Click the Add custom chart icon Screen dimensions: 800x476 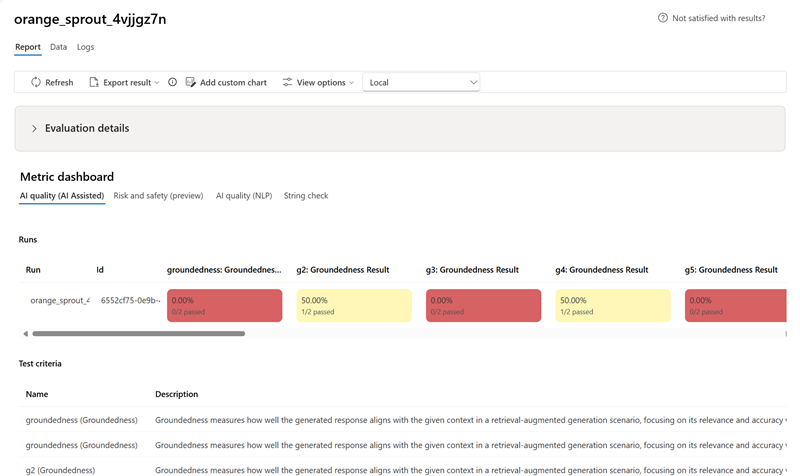tap(191, 83)
